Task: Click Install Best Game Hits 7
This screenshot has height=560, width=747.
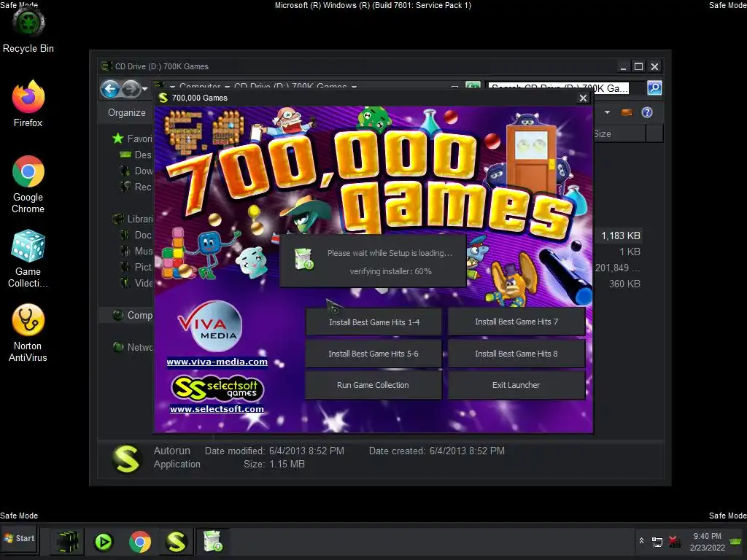Action: pos(516,322)
